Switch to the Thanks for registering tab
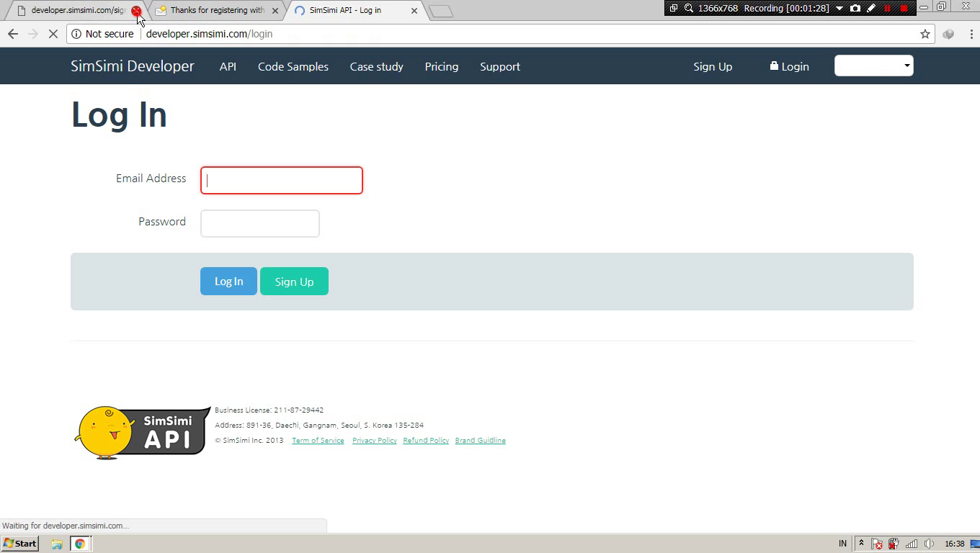Image resolution: width=980 pixels, height=553 pixels. [217, 11]
